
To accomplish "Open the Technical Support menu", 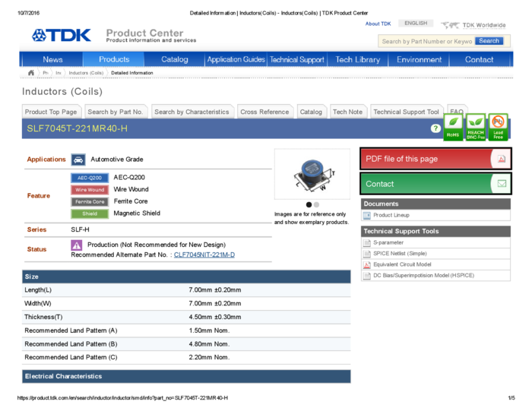I will tap(297, 60).
